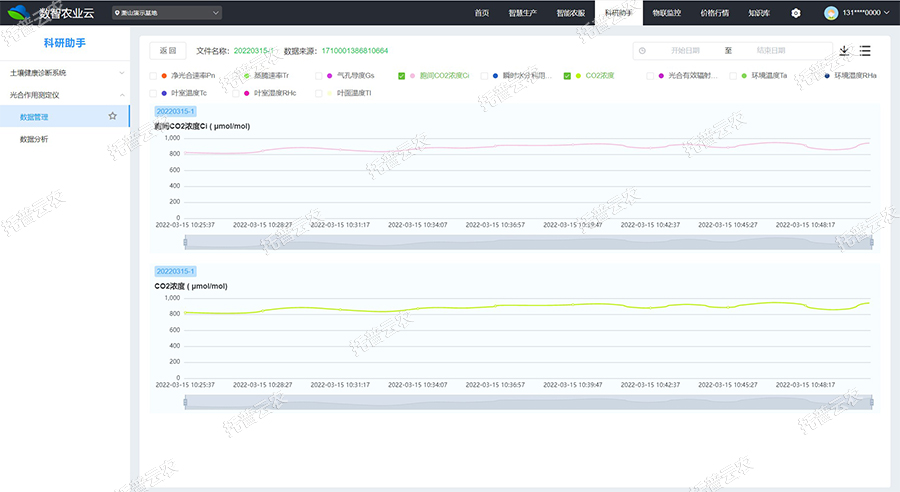Click the right handle of the lower chart zoom bar
900x492 pixels.
871,402
